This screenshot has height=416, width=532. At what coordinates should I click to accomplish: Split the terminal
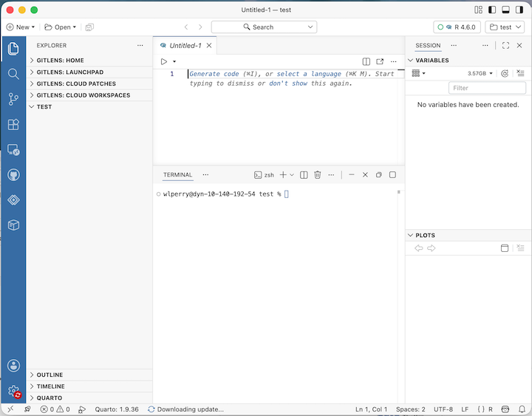click(304, 174)
